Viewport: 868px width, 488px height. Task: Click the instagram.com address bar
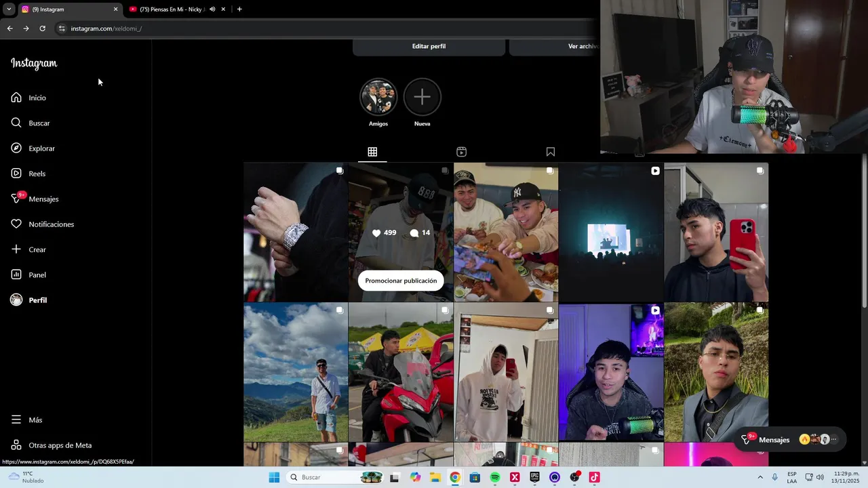[x=325, y=28]
